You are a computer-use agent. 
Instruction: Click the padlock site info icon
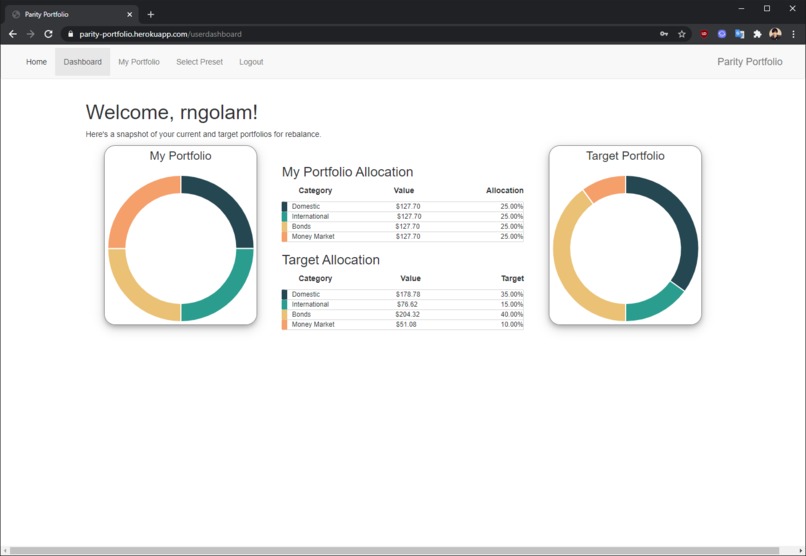pyautogui.click(x=70, y=34)
